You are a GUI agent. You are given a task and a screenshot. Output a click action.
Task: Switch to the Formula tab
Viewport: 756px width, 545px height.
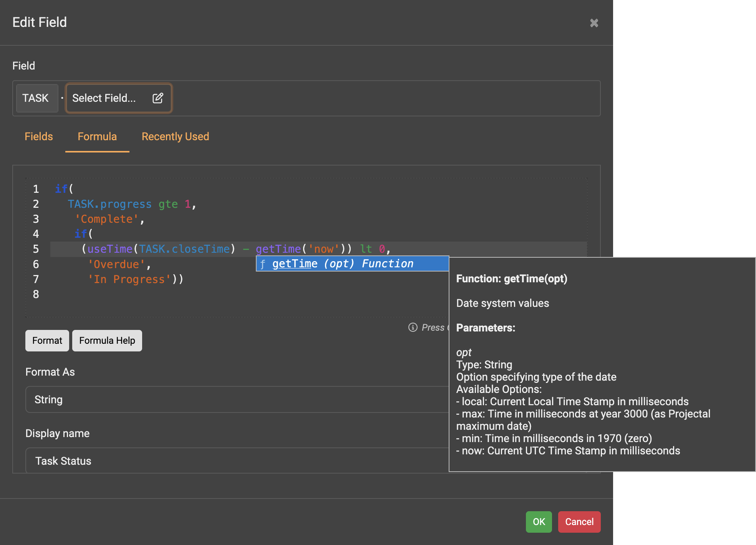click(97, 137)
